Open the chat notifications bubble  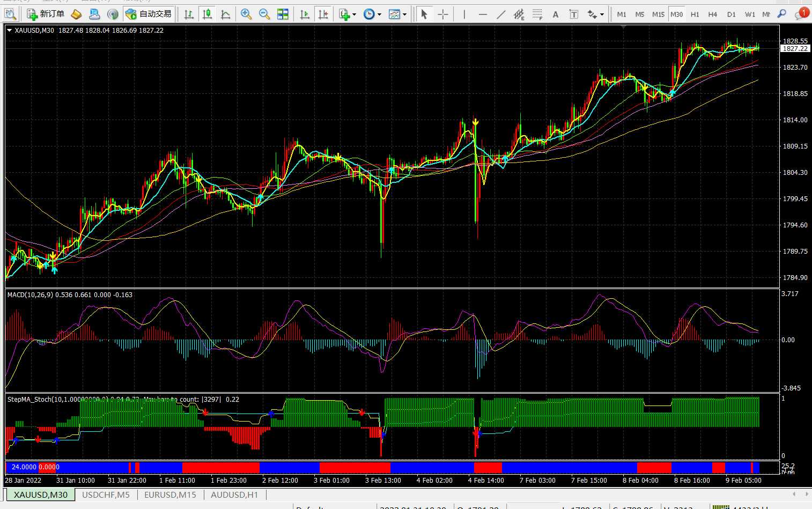[801, 14]
